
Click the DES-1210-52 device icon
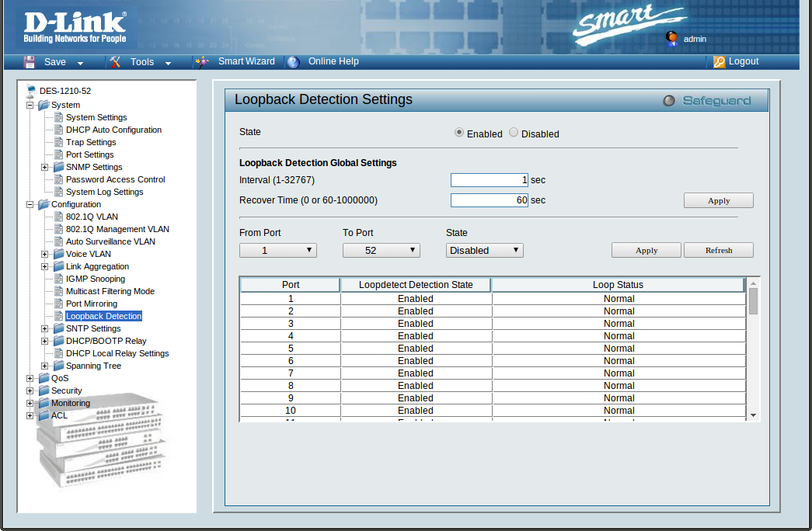point(31,91)
